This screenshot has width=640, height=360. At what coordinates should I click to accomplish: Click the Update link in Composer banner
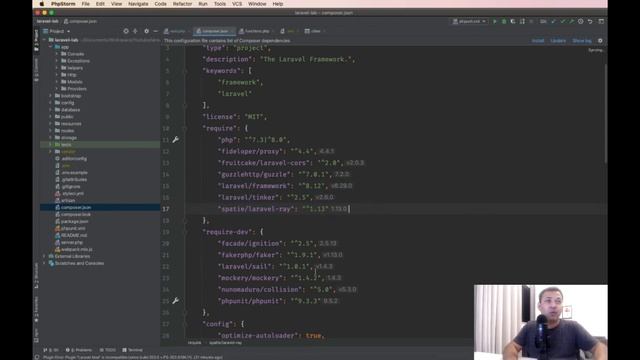[x=558, y=41]
